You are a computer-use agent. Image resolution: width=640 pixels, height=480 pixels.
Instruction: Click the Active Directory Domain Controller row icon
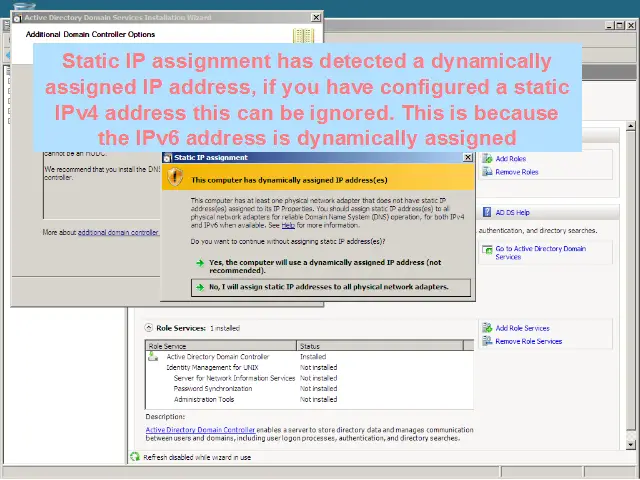point(153,357)
